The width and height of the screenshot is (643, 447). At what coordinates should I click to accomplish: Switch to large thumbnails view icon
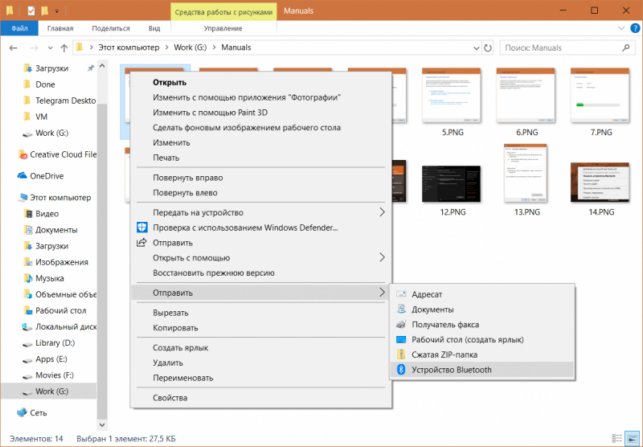pyautogui.click(x=632, y=438)
